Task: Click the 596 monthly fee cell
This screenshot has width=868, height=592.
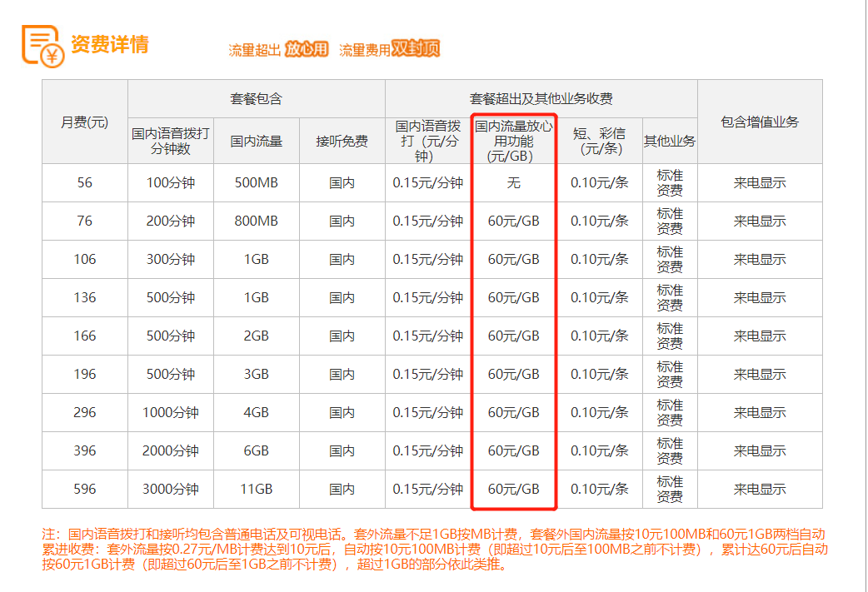Action: (85, 489)
